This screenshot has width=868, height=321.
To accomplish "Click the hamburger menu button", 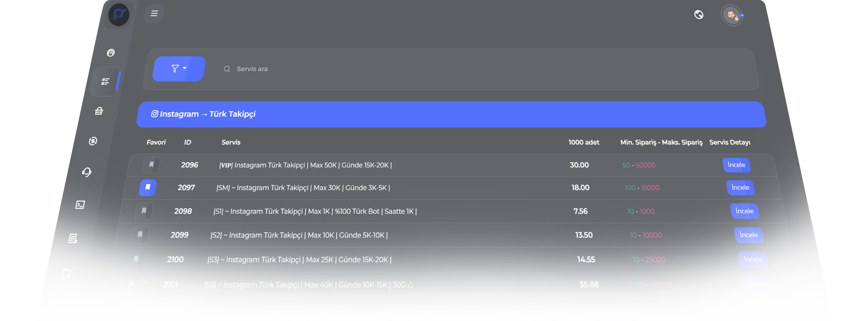I will 154,14.
